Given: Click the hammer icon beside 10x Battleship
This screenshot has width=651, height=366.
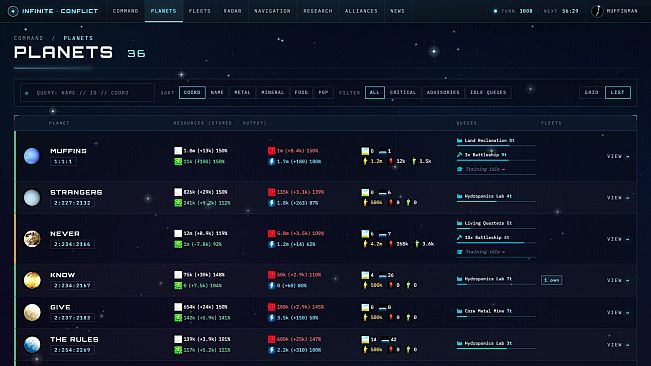Looking at the screenshot, I should pos(460,238).
